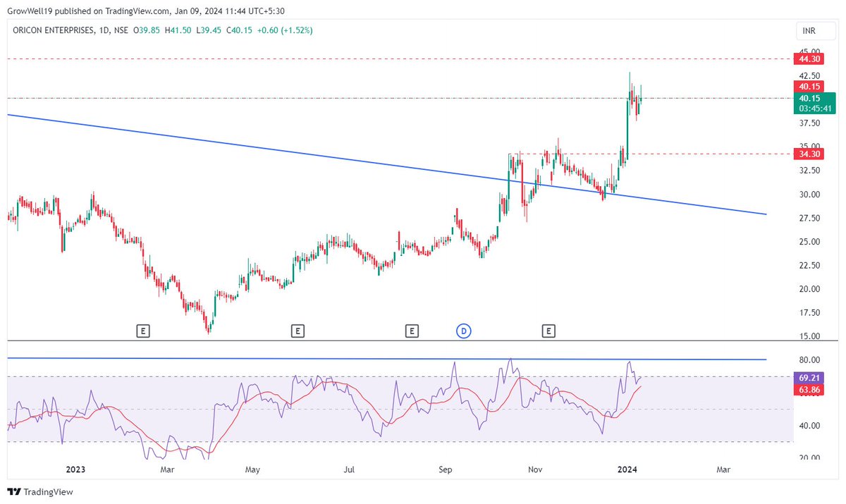The height and width of the screenshot is (504, 846).
Task: Select the 44.30 red price label
Action: 809,59
